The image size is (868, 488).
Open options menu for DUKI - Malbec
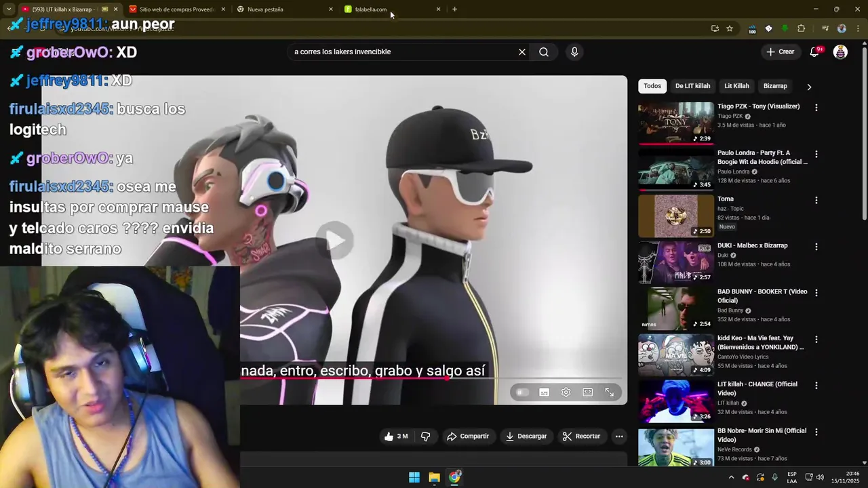click(x=816, y=247)
